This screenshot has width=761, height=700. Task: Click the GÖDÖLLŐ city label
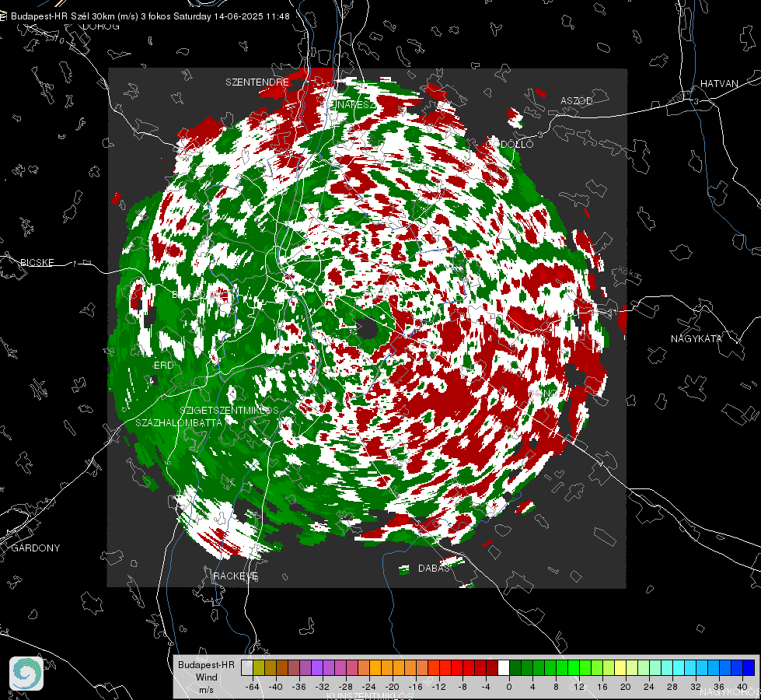[510, 144]
